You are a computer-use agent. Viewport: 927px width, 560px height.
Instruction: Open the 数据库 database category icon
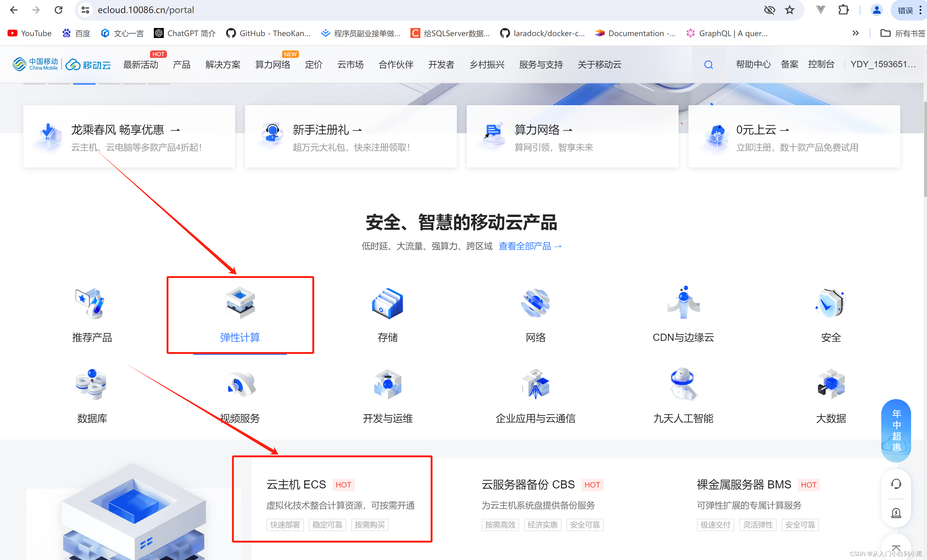(x=92, y=384)
